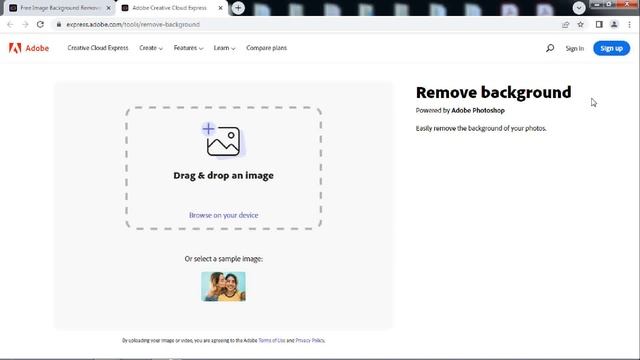This screenshot has width=640, height=360.
Task: Open the Privacy Policy link
Action: pos(310,340)
